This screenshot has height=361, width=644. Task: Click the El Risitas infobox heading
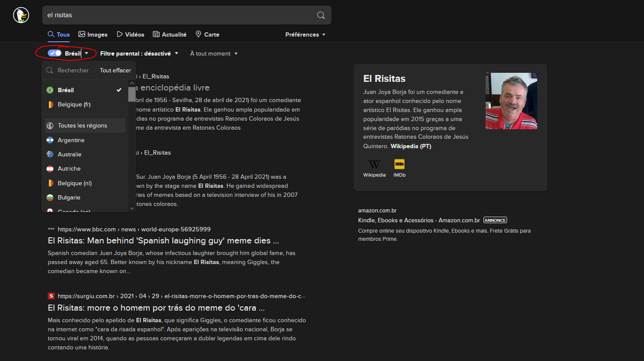[x=384, y=78]
